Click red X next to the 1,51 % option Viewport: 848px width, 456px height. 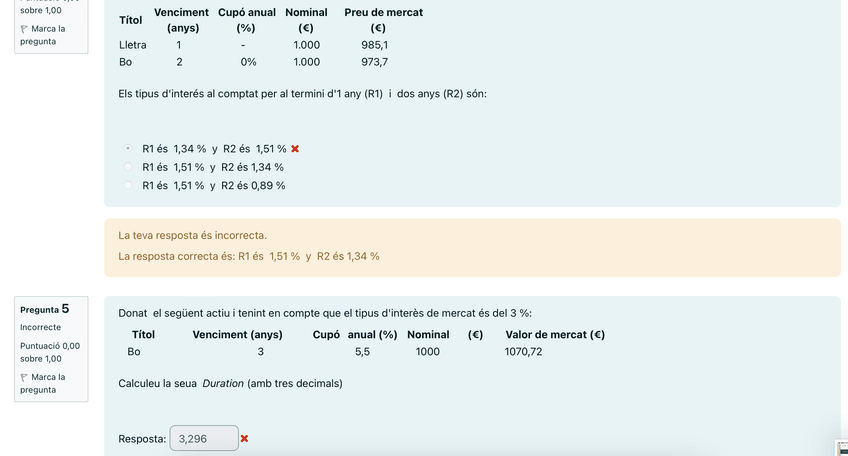[295, 149]
